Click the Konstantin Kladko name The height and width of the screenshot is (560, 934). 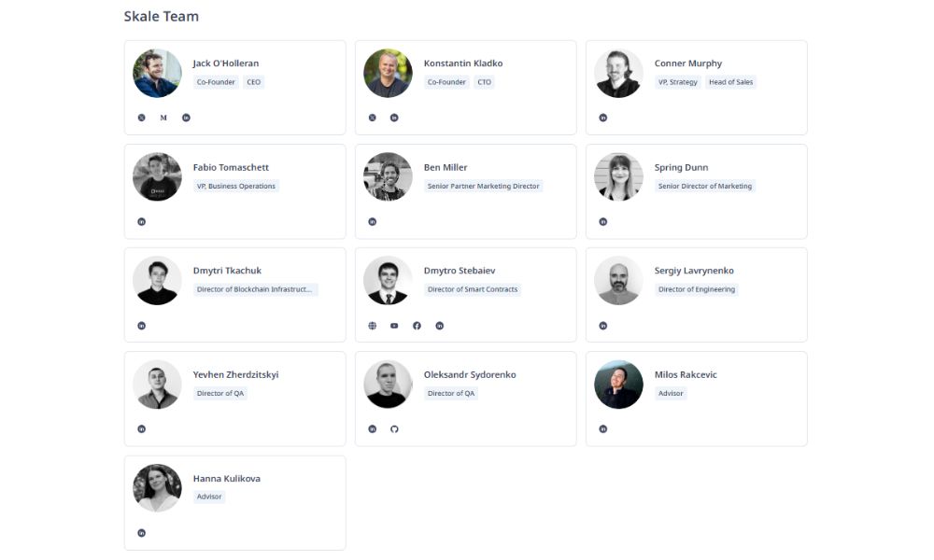click(x=463, y=63)
